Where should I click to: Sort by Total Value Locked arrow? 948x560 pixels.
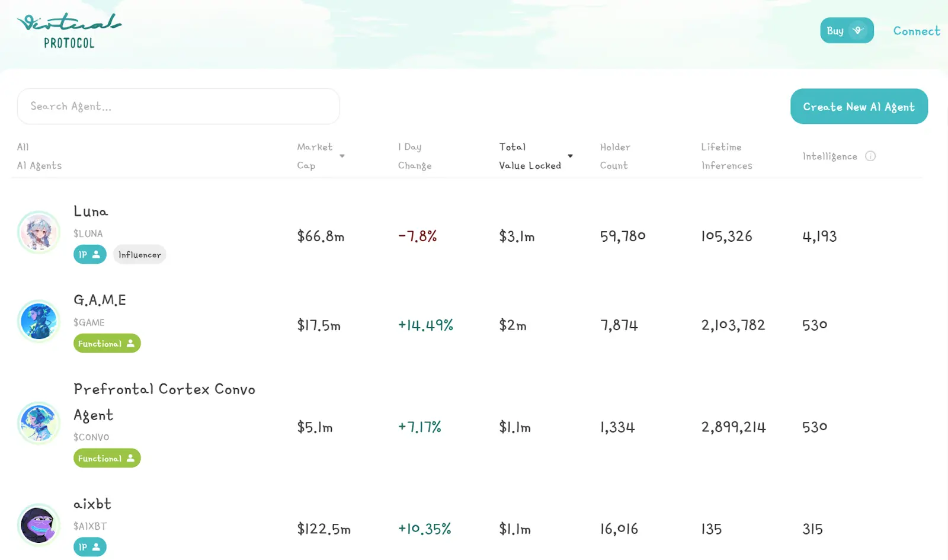click(x=570, y=156)
